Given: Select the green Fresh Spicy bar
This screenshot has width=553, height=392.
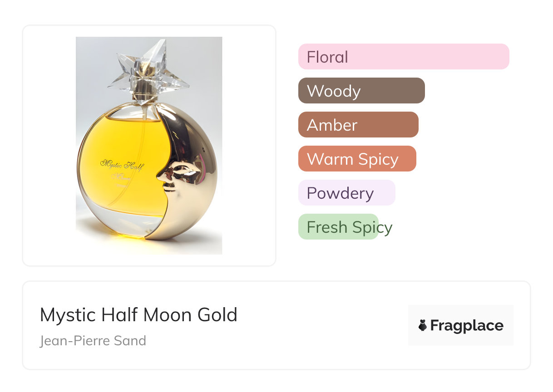Looking at the screenshot, I should tap(338, 227).
